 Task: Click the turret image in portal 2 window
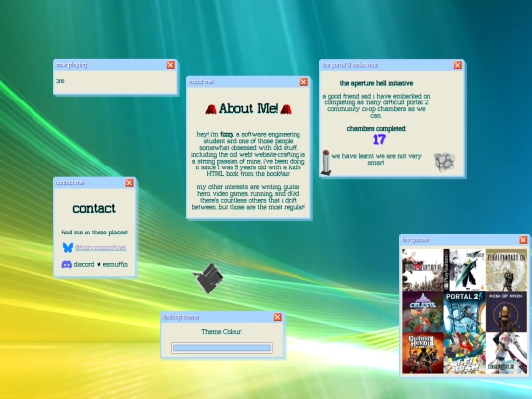point(326,163)
